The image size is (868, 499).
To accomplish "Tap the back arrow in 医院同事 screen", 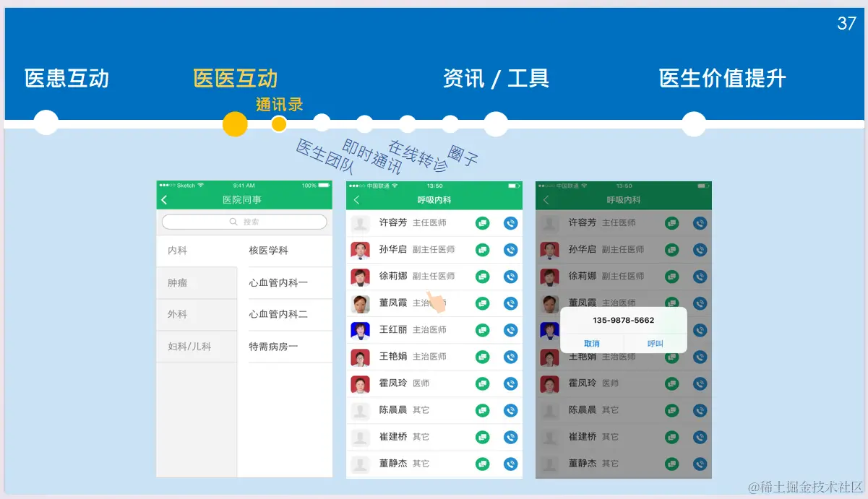I will click(x=164, y=200).
